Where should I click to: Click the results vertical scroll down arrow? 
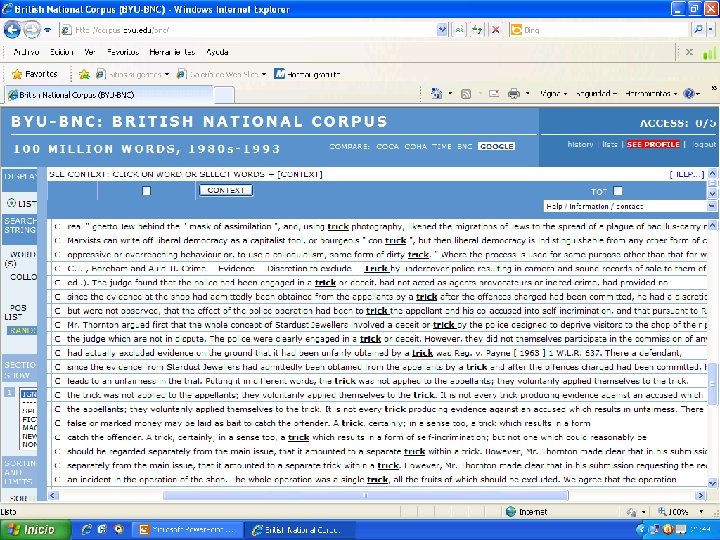pos(712,483)
